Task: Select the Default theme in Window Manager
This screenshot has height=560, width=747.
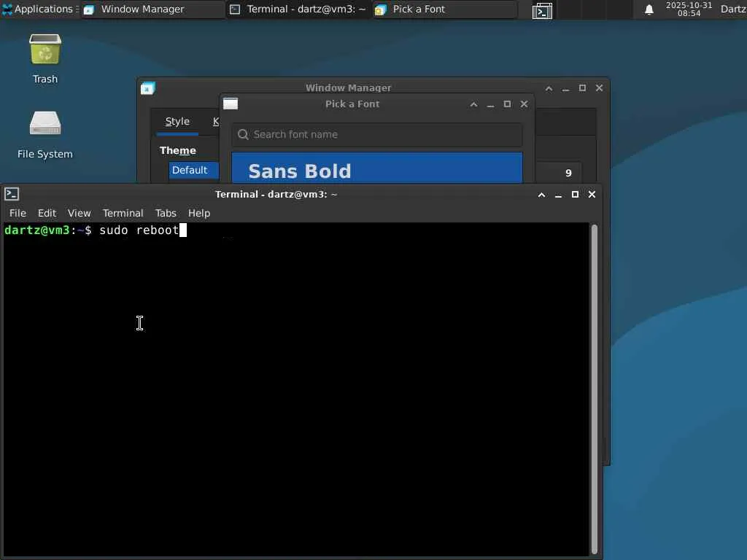Action: (x=193, y=170)
